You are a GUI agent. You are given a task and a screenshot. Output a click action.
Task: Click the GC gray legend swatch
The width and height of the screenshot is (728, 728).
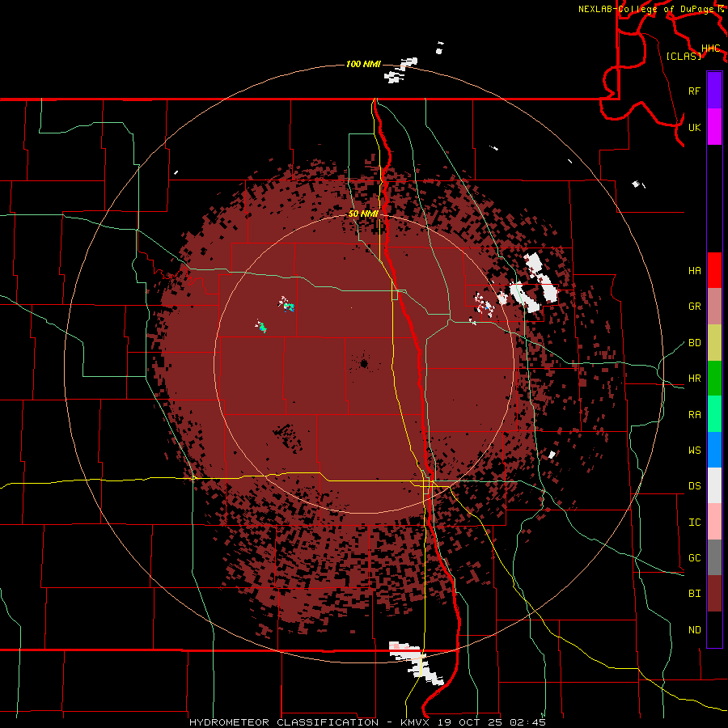714,557
